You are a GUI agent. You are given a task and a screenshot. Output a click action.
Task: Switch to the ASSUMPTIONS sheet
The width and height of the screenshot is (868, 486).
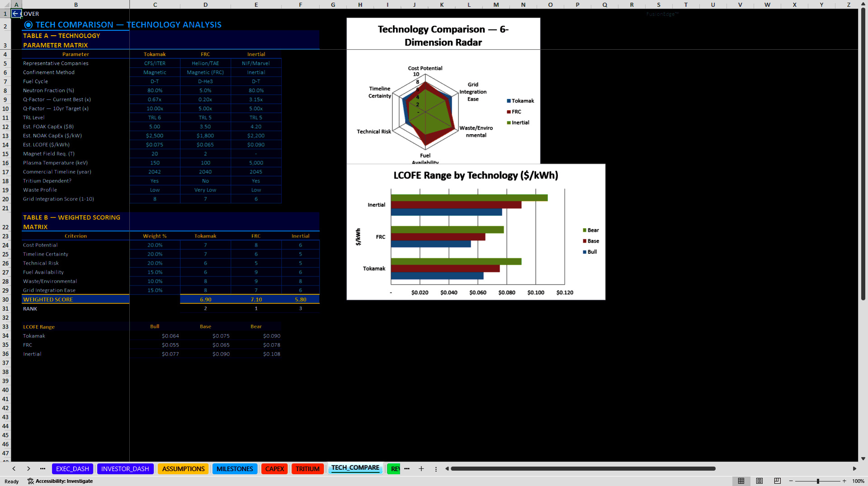[183, 469]
